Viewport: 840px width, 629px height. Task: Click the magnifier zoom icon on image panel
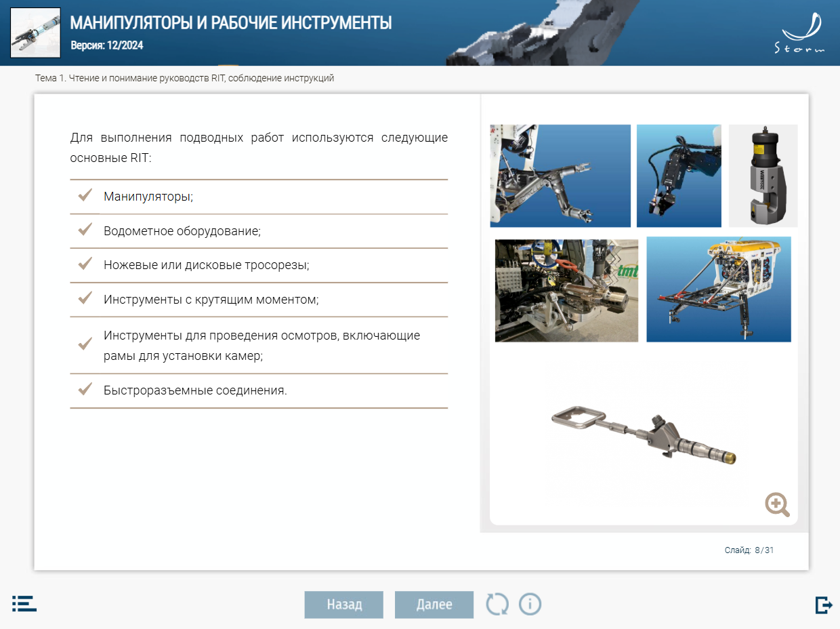click(x=778, y=505)
